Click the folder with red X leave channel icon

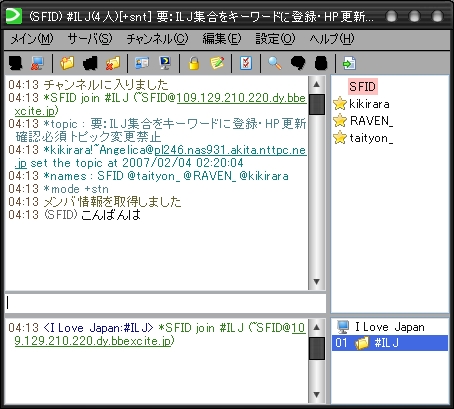click(x=113, y=63)
